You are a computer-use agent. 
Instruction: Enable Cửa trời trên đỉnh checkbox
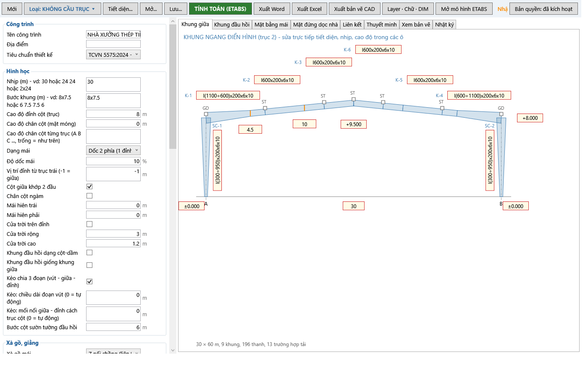pyautogui.click(x=89, y=224)
